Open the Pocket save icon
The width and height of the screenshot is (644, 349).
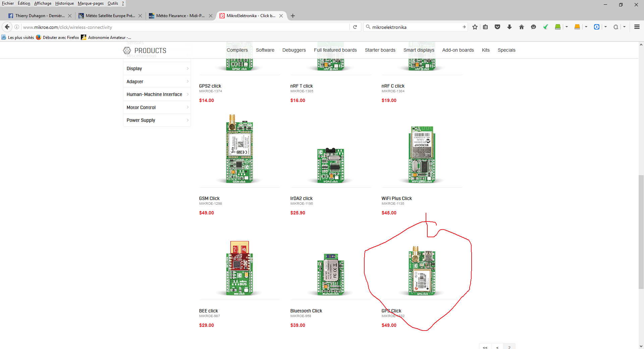(x=497, y=27)
